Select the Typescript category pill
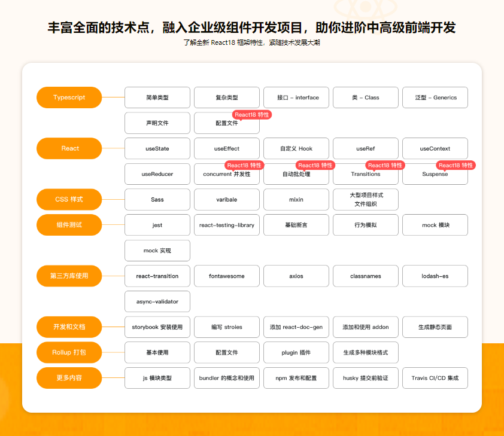The image size is (504, 436). tap(69, 97)
